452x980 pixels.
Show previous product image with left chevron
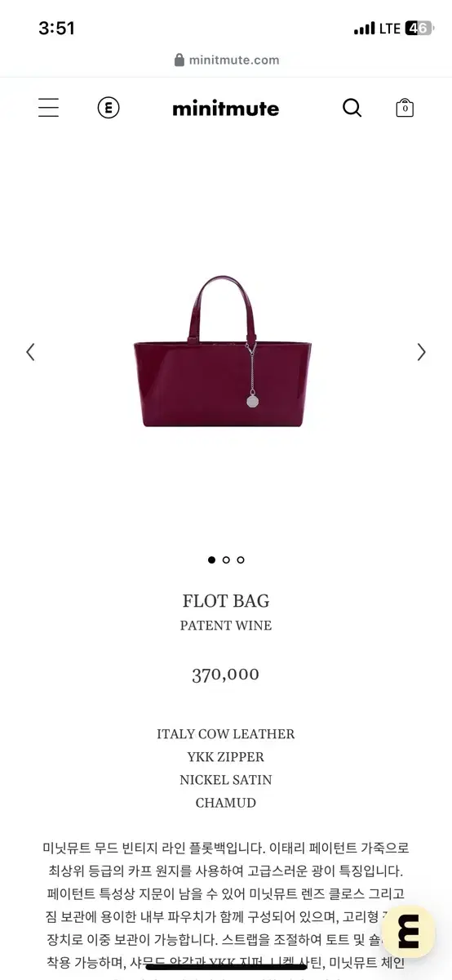(30, 352)
